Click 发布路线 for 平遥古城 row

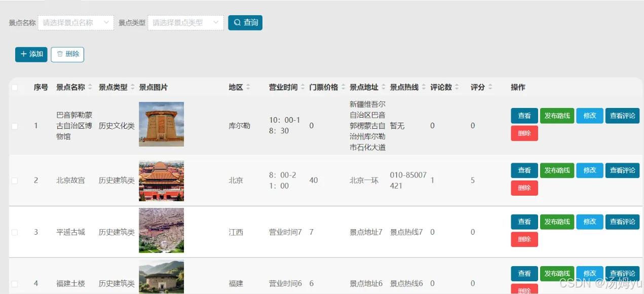pyautogui.click(x=557, y=222)
